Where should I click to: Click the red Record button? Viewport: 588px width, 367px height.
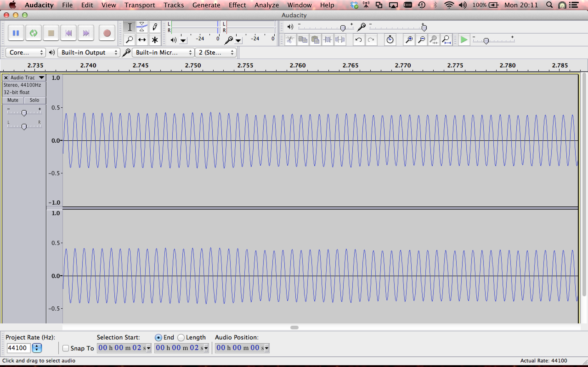coord(107,33)
